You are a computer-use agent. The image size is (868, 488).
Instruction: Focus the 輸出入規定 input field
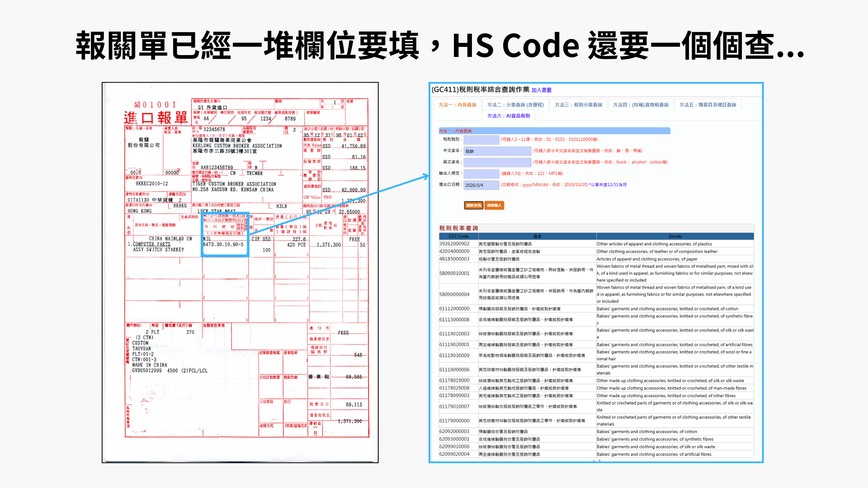coord(481,174)
